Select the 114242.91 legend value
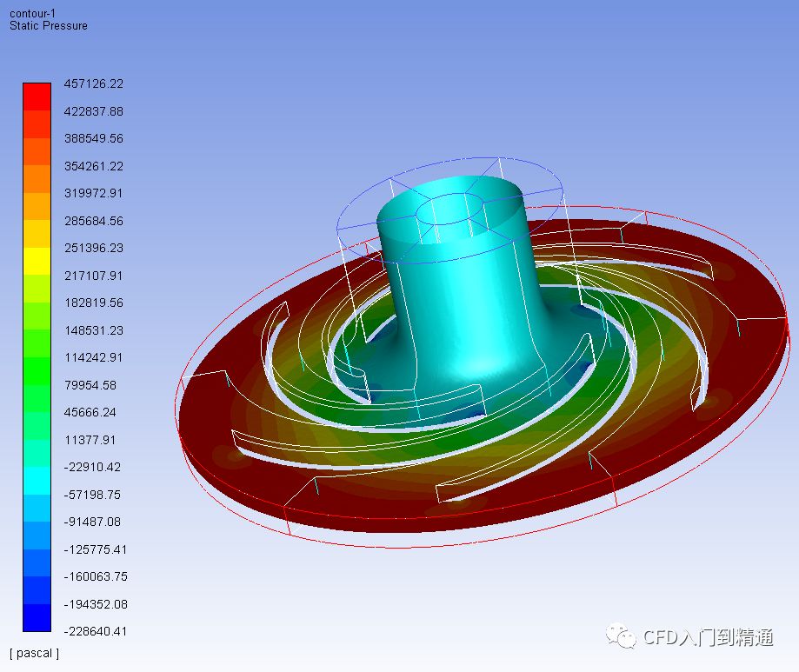The height and width of the screenshot is (672, 799). (x=93, y=357)
